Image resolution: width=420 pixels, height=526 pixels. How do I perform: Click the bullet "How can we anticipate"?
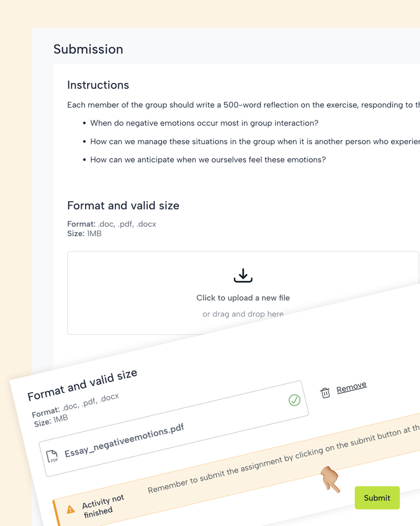point(208,159)
